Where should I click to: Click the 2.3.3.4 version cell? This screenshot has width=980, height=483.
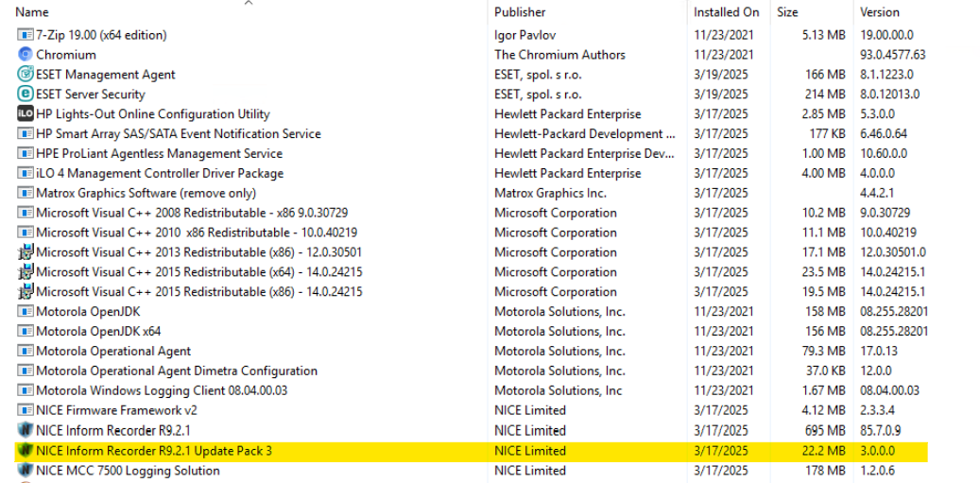(x=878, y=411)
